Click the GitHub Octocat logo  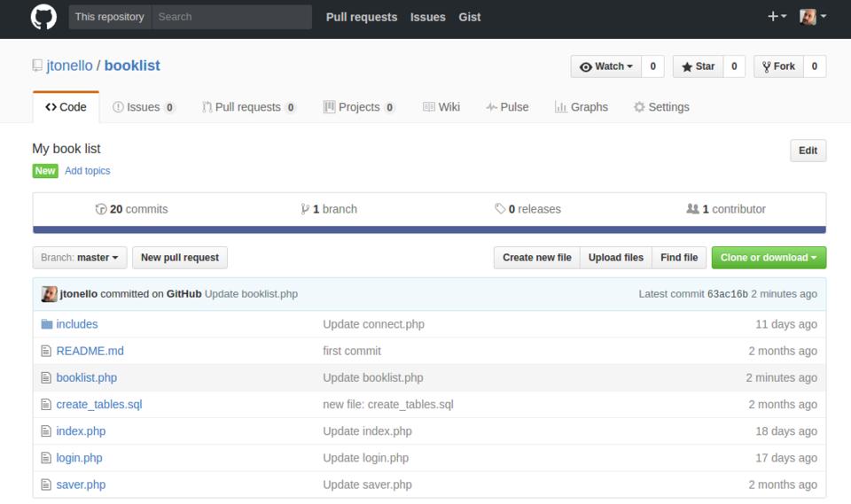43,17
